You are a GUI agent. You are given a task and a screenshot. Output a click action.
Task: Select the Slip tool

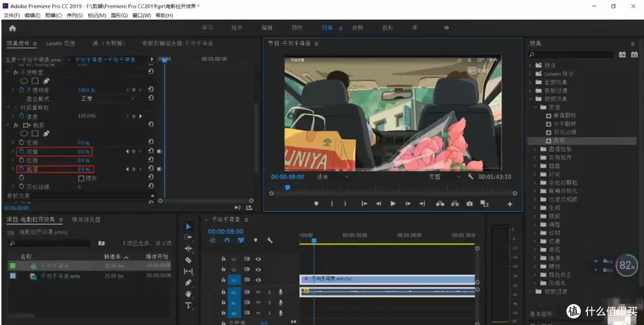click(x=188, y=271)
